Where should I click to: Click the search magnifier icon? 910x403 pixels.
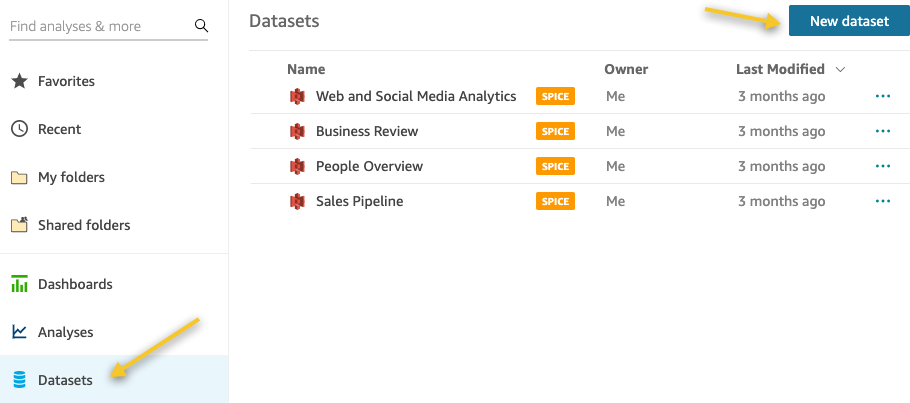(x=201, y=26)
